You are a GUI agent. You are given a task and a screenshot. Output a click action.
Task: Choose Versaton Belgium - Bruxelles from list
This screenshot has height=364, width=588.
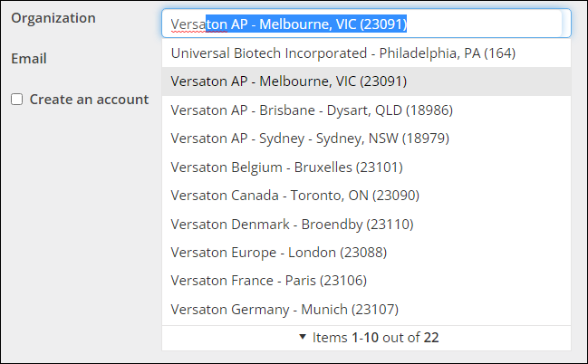coord(286,167)
